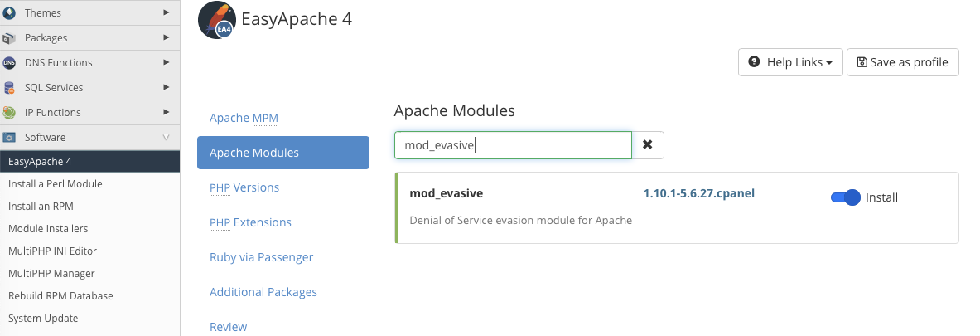Click the Themes sidebar icon
The height and width of the screenshot is (336, 980).
pyautogui.click(x=9, y=12)
